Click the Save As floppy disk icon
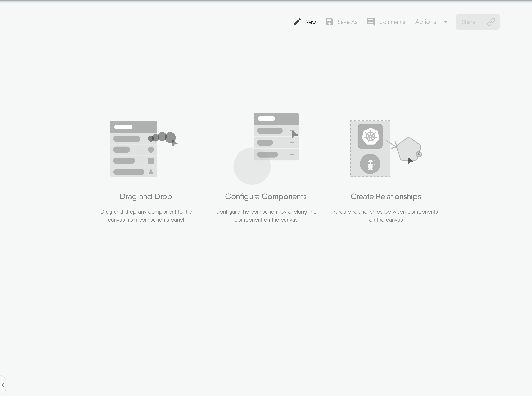 [x=329, y=22]
